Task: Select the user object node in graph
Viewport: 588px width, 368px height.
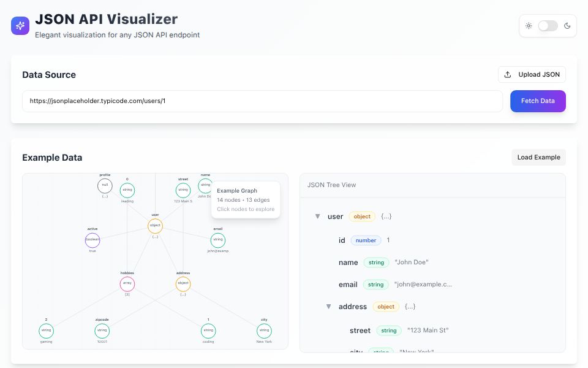Action: (x=155, y=226)
